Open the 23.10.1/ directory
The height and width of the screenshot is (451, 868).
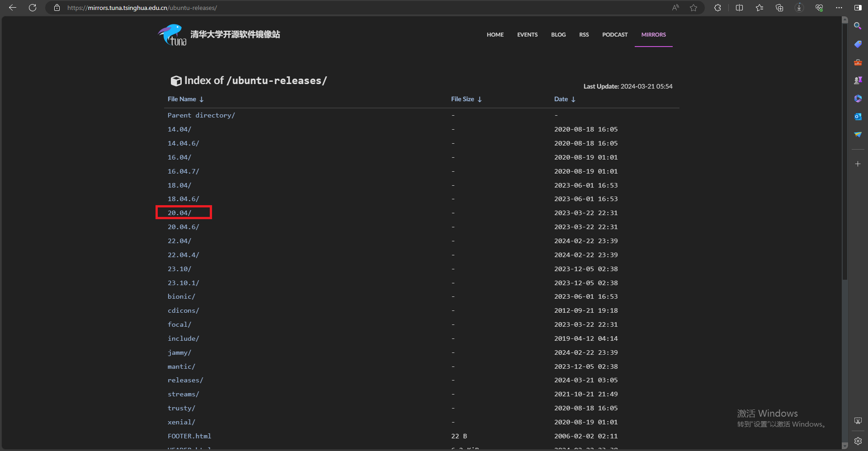point(183,283)
